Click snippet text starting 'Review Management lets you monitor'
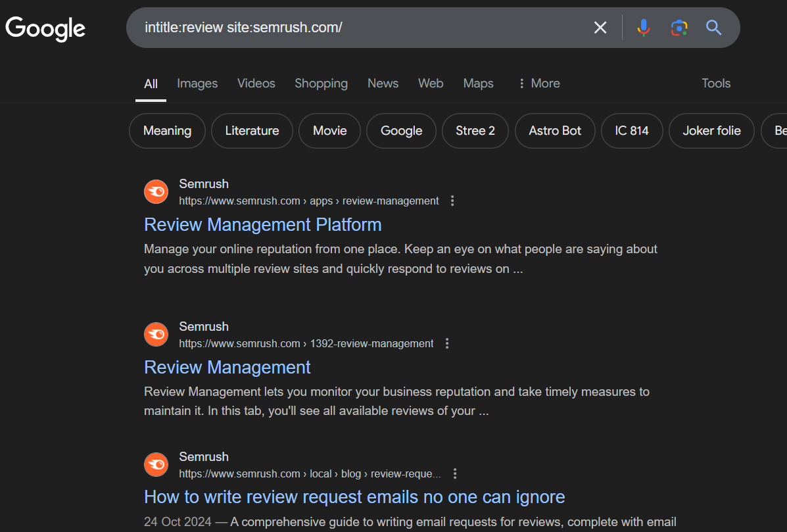The width and height of the screenshot is (787, 532). [396, 401]
